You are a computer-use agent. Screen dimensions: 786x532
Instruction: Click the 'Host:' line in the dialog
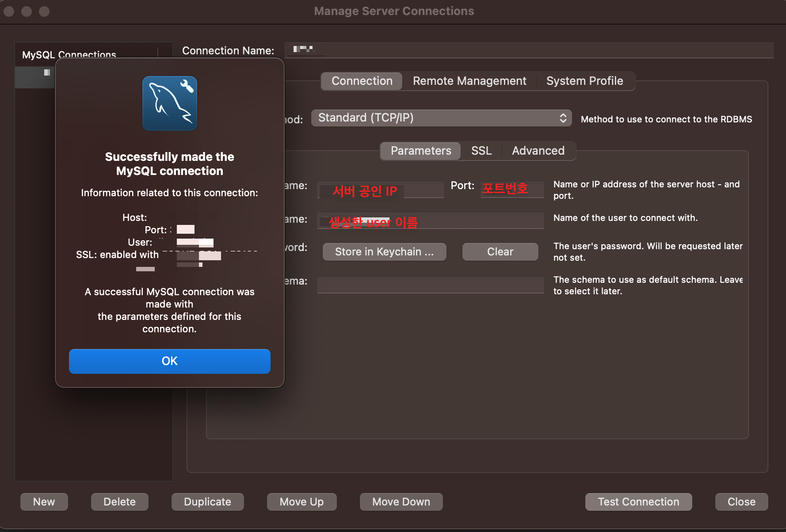[134, 217]
